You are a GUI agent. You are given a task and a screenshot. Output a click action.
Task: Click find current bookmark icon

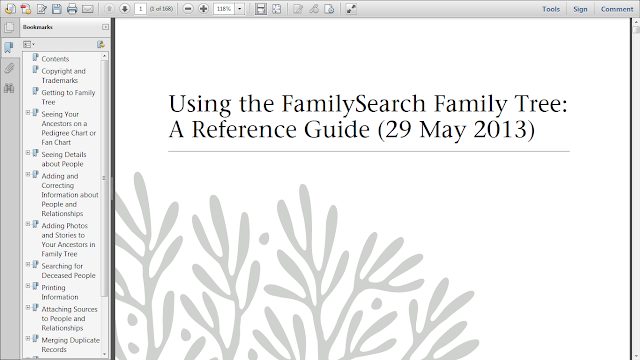point(101,44)
